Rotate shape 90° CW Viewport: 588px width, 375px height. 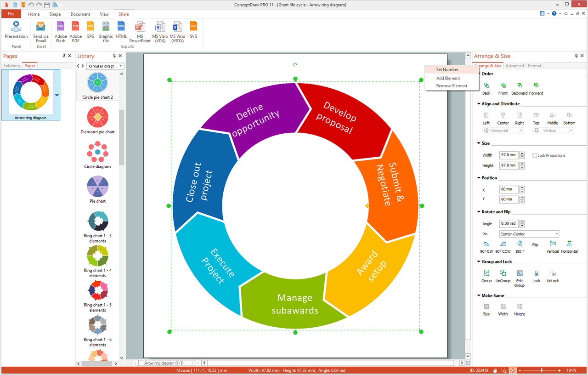click(x=486, y=247)
